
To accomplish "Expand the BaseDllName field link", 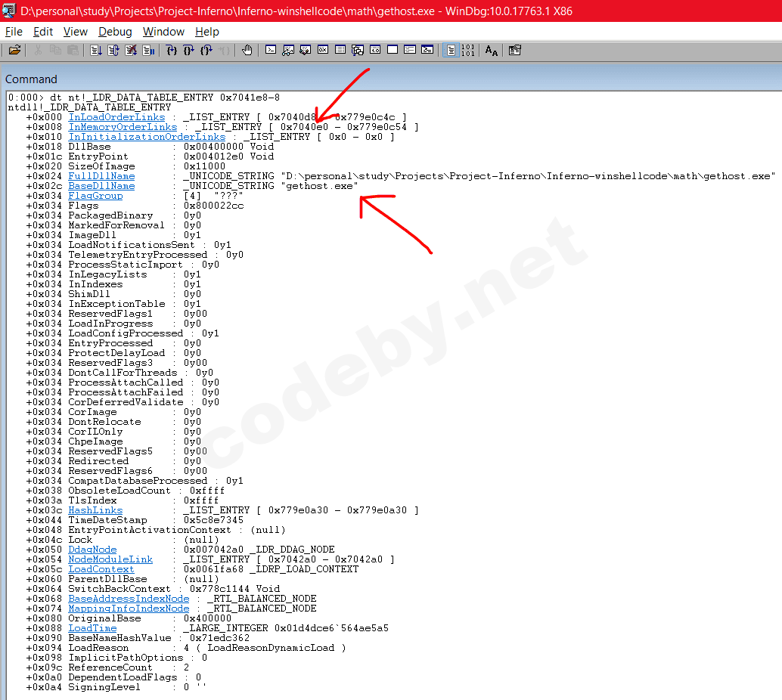I will pyautogui.click(x=101, y=186).
